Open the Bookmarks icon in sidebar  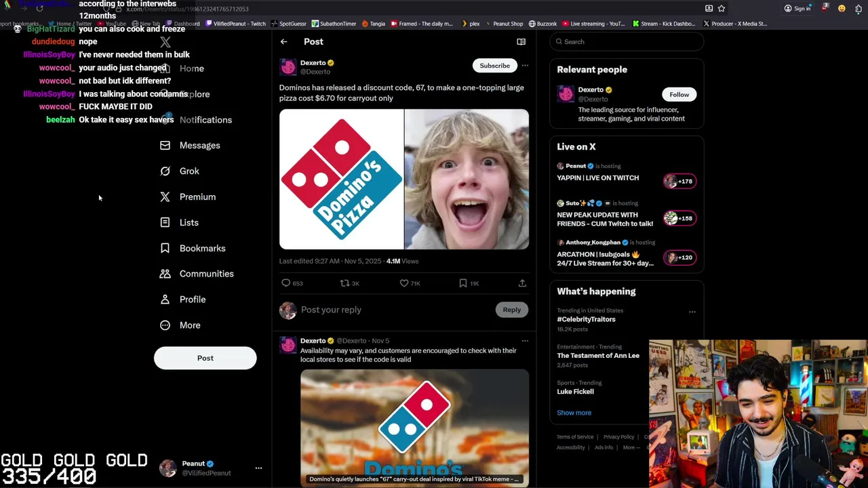tap(165, 248)
